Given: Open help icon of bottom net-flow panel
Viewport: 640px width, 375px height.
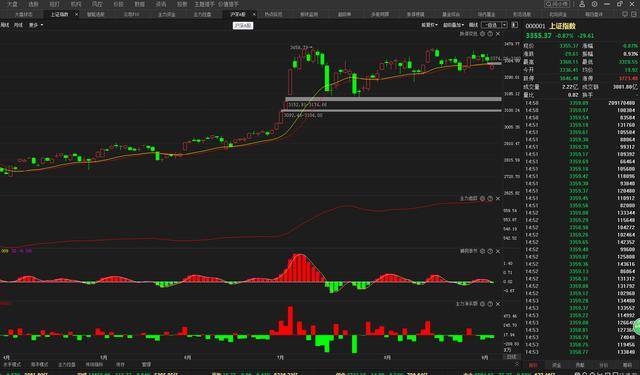Looking at the screenshot, I should 490,304.
